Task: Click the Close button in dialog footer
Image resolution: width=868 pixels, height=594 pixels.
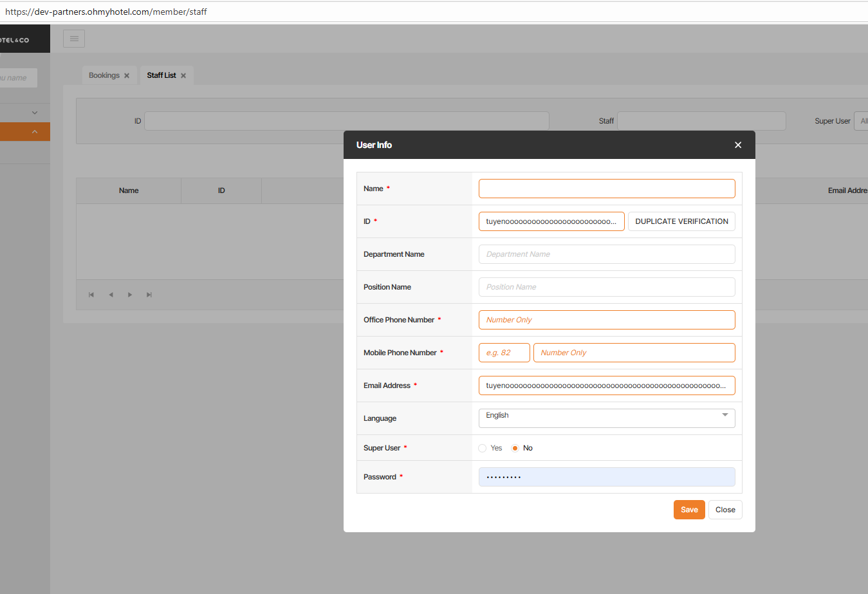Action: tap(725, 510)
